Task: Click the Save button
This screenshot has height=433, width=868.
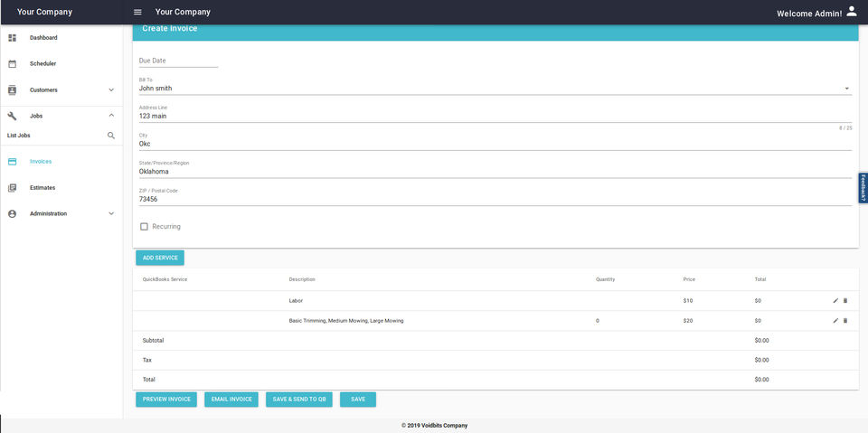Action: 358,400
